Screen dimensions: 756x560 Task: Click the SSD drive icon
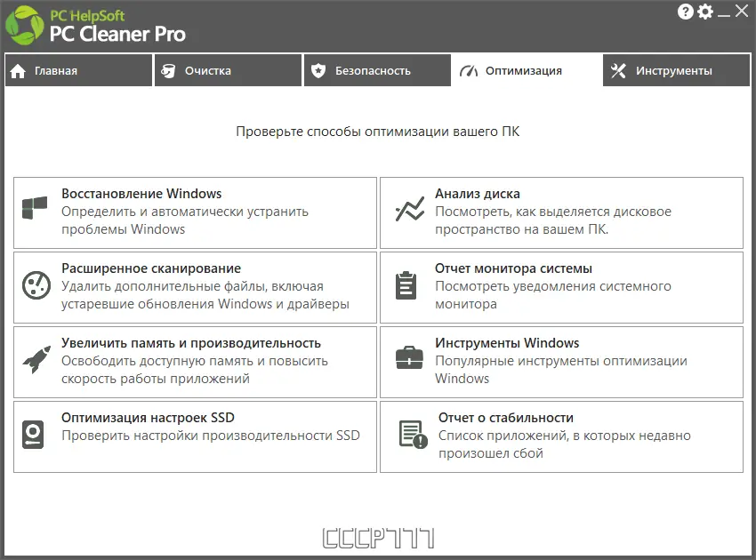point(33,435)
